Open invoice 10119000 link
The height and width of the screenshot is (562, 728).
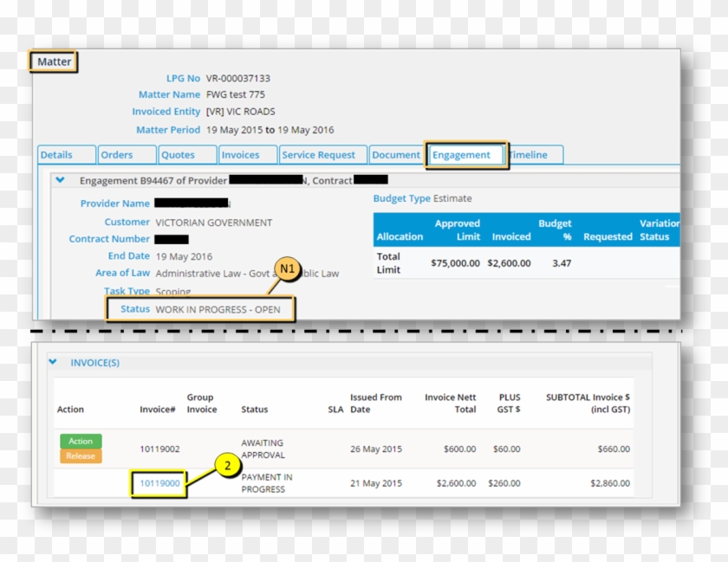[159, 483]
